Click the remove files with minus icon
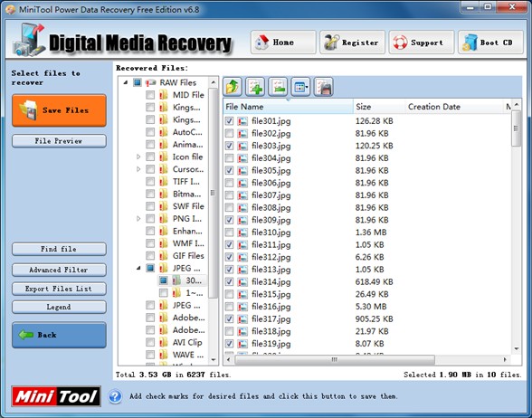This screenshot has width=532, height=418. (278, 87)
